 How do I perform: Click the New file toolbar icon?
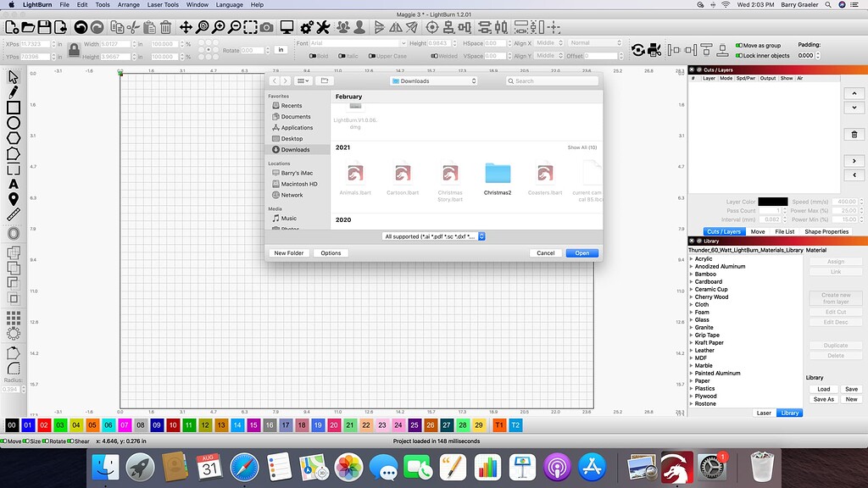(x=12, y=27)
